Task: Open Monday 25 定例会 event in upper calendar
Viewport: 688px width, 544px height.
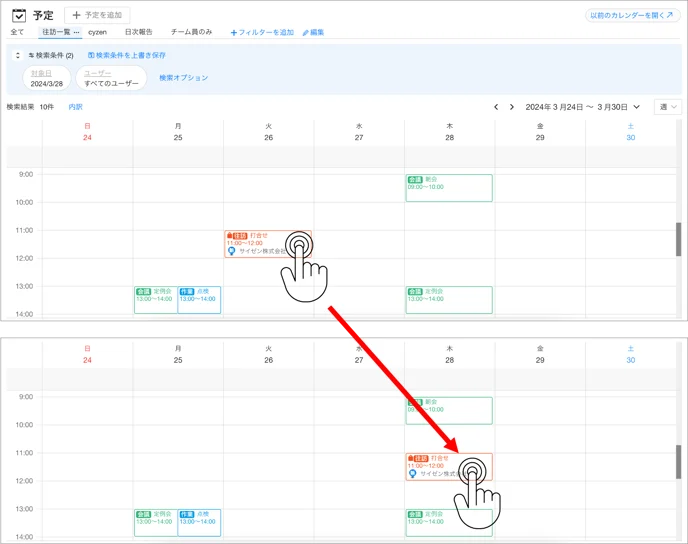Action: pyautogui.click(x=156, y=300)
